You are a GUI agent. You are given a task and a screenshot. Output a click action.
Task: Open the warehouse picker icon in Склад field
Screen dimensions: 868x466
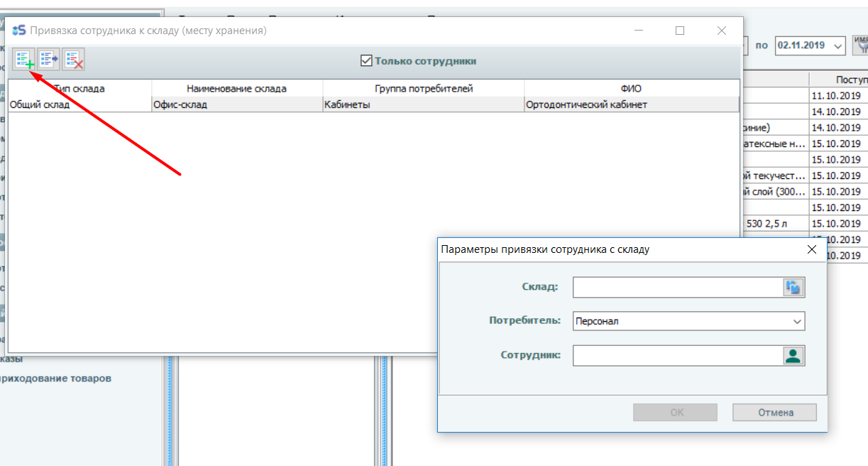click(793, 287)
